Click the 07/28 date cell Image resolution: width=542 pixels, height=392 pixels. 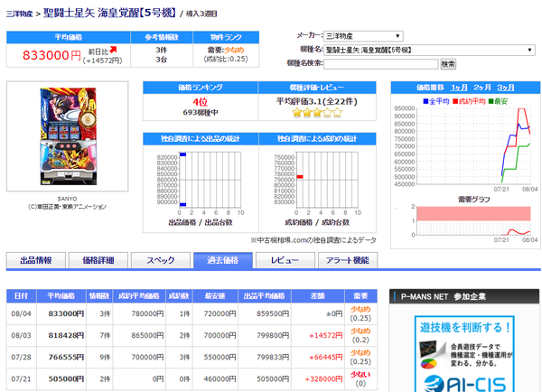click(x=22, y=357)
